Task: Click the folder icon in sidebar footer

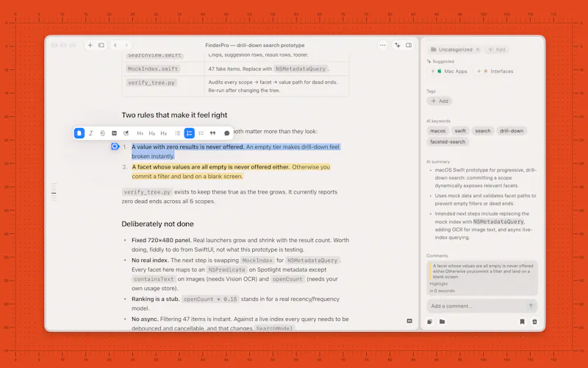Action: (x=442, y=322)
